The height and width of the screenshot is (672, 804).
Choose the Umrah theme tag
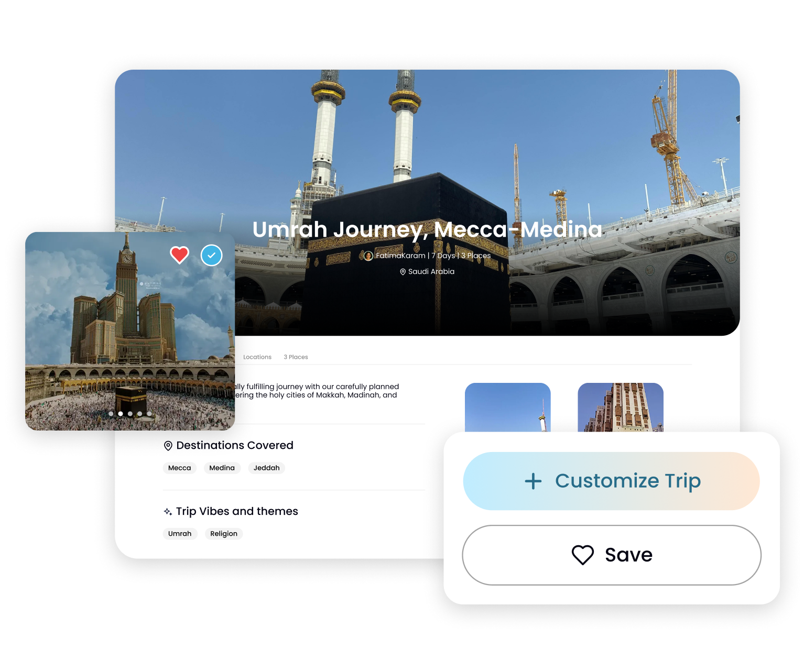[180, 534]
